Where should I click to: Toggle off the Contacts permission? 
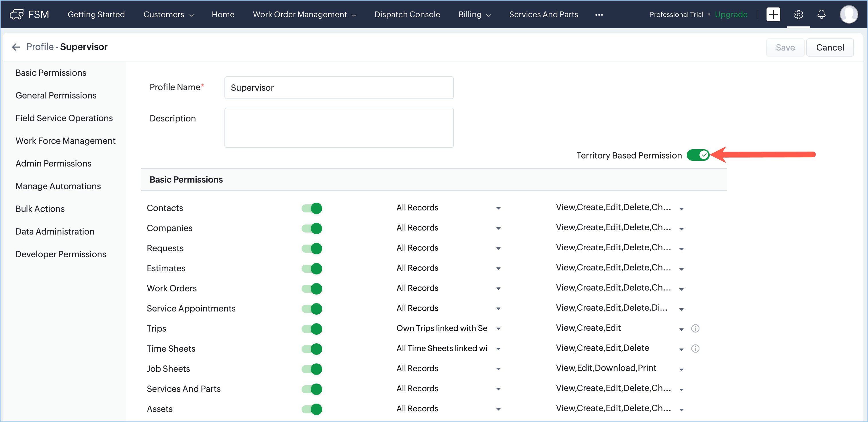pos(312,208)
